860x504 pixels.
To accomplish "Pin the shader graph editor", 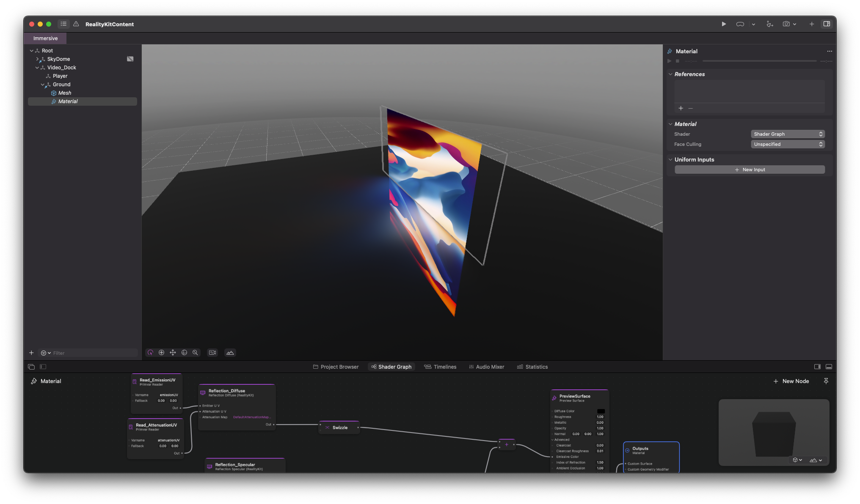I will pyautogui.click(x=826, y=381).
